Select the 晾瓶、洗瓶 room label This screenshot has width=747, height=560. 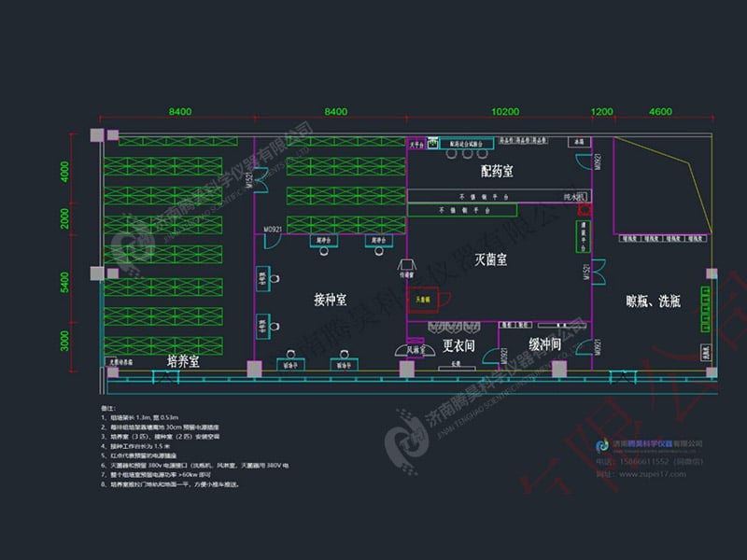653,301
